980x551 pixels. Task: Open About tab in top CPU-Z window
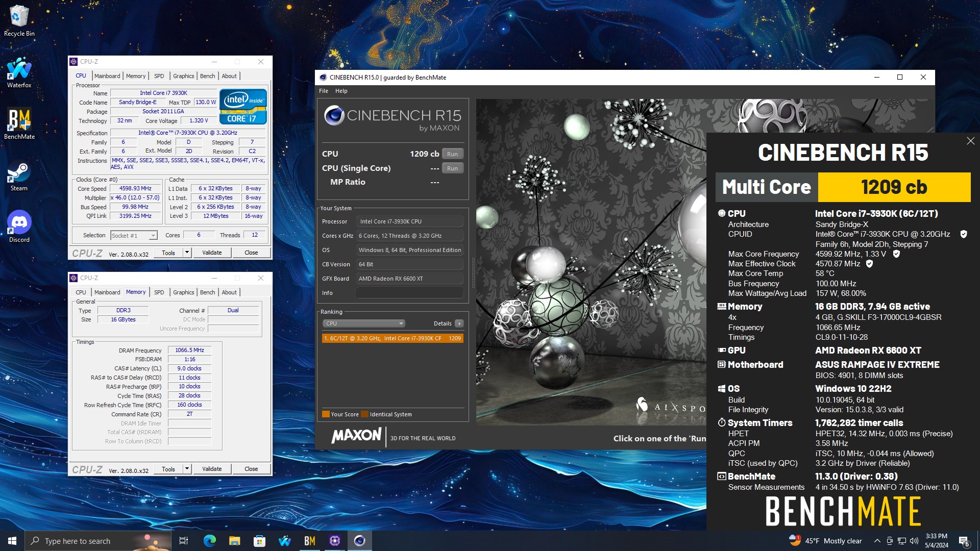pyautogui.click(x=229, y=76)
